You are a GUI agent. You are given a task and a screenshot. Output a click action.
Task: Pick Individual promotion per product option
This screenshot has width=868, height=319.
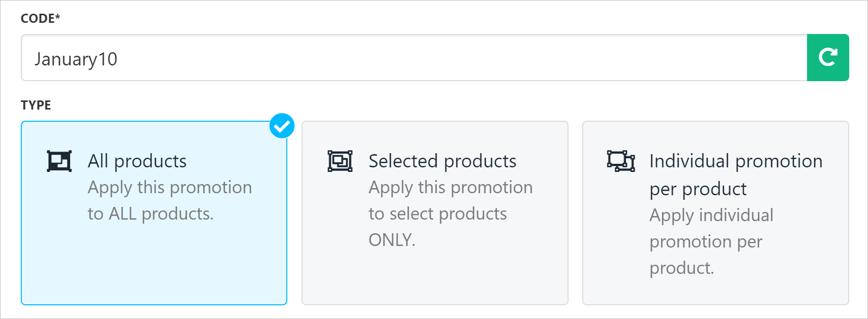(716, 213)
